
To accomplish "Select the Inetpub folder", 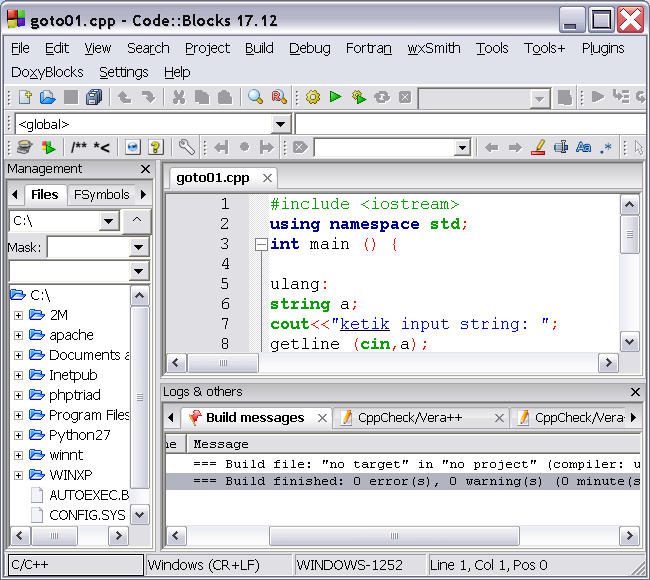I will click(x=73, y=375).
